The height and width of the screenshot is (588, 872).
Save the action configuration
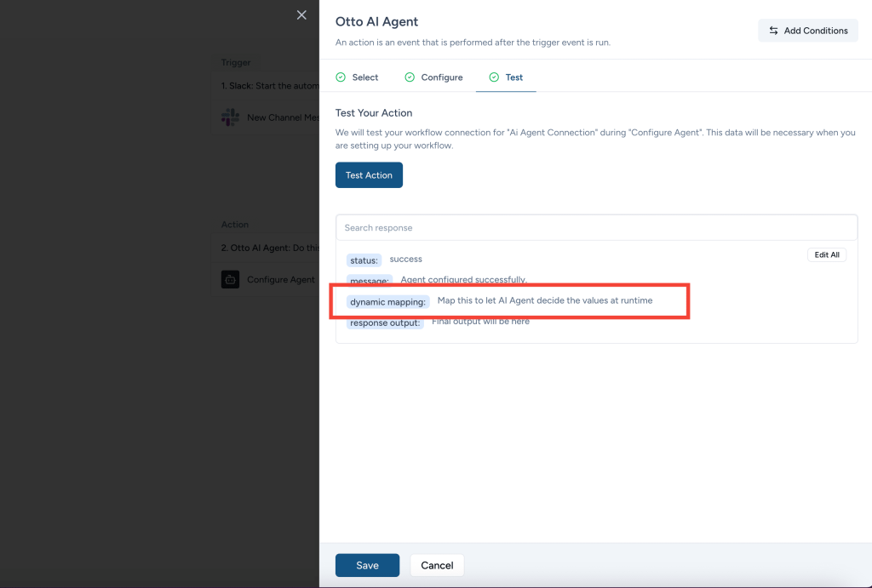pyautogui.click(x=367, y=565)
